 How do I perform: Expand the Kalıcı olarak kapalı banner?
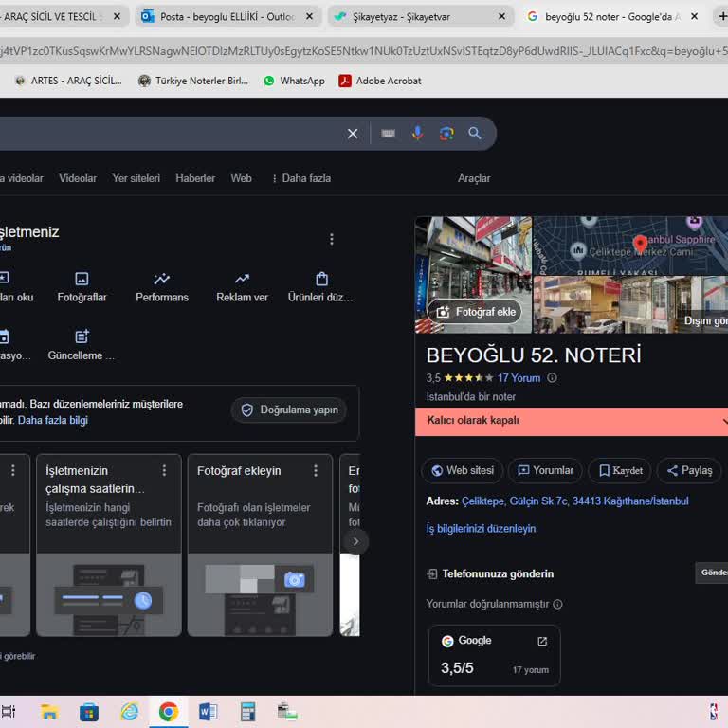724,421
